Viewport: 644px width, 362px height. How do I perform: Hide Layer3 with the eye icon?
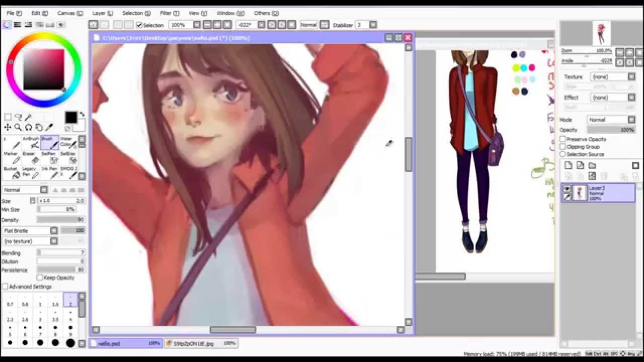click(567, 189)
